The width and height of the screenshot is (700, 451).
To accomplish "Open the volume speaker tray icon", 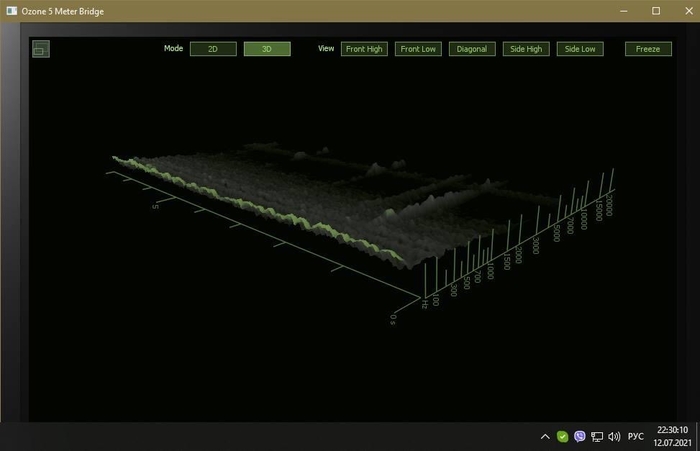I will [614, 437].
